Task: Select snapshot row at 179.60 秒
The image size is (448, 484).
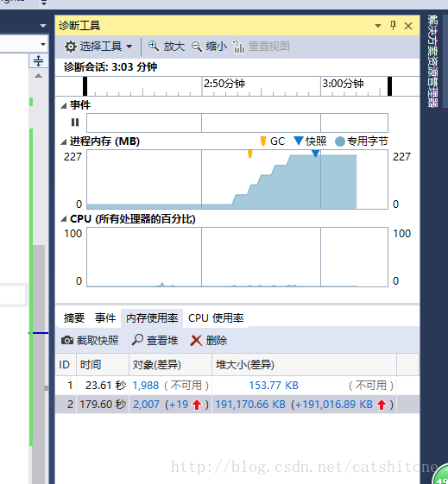Action: tap(237, 405)
